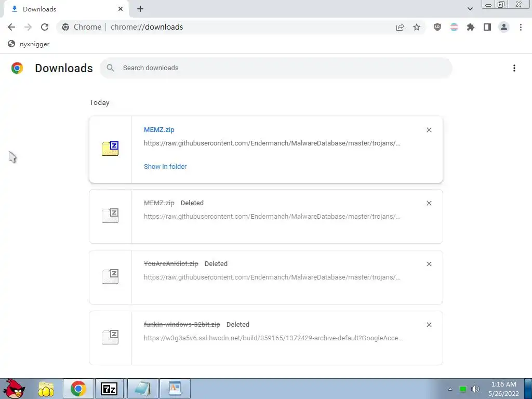Open the blue MEMZ.zip file link
Viewport: 532px width, 399px height.
coord(159,129)
